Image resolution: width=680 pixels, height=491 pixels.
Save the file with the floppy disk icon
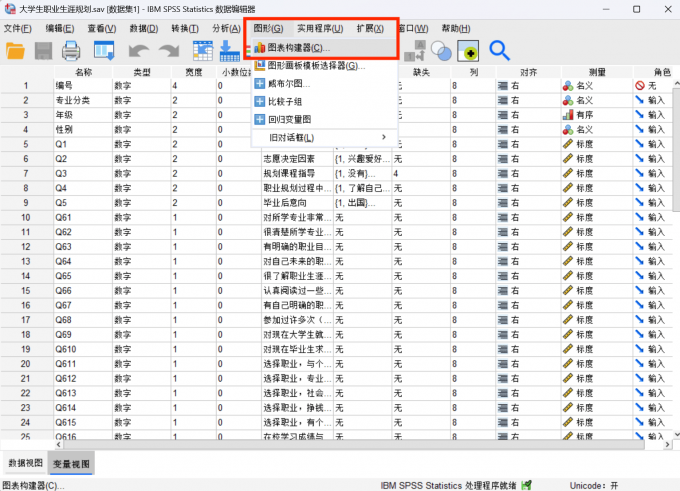43,51
